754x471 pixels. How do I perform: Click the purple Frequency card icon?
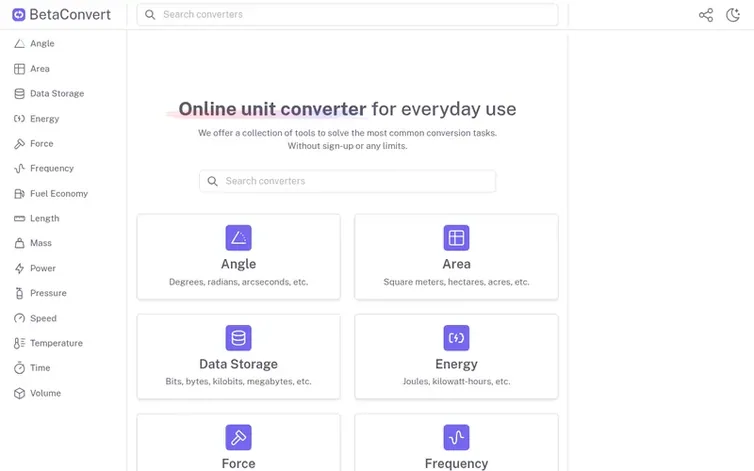click(456, 437)
